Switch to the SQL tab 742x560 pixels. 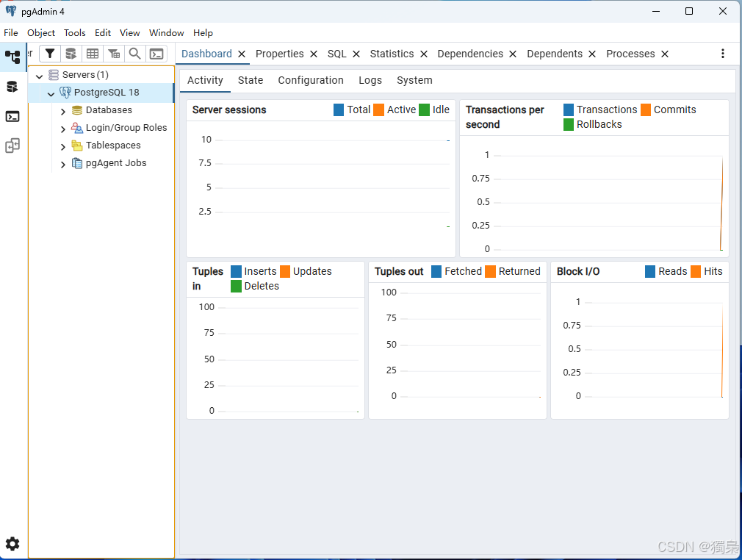pos(337,54)
